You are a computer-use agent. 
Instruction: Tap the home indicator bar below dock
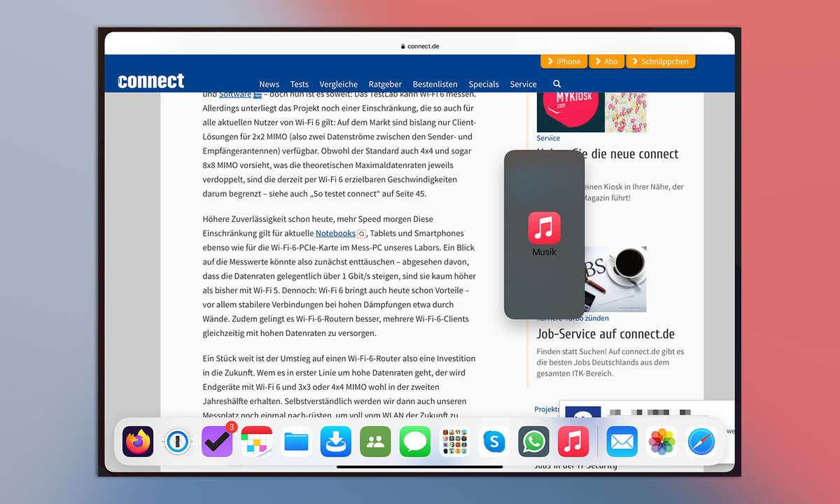point(420,467)
